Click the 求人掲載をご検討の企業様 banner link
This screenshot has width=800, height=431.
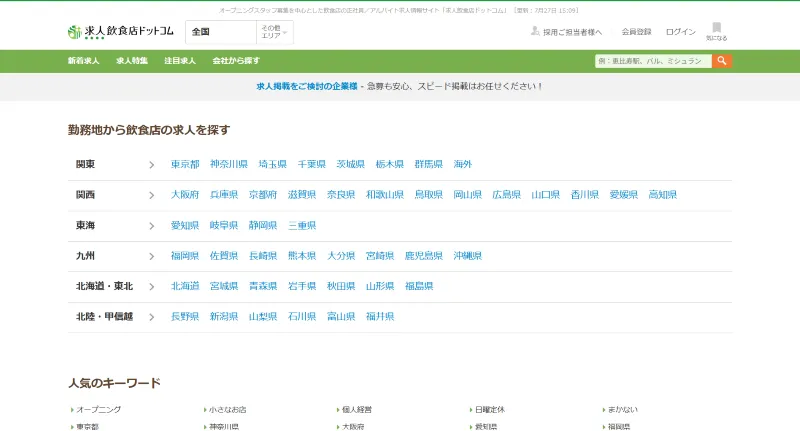tap(307, 86)
